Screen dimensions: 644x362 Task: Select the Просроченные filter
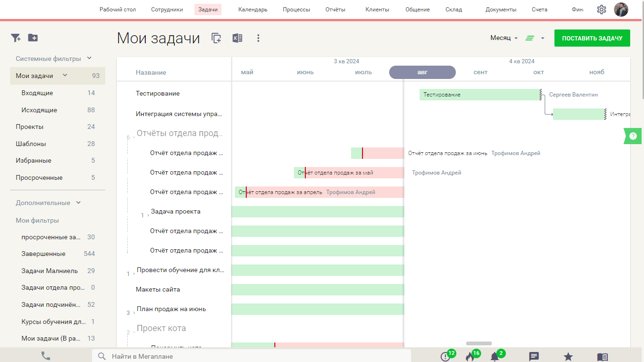[39, 177]
